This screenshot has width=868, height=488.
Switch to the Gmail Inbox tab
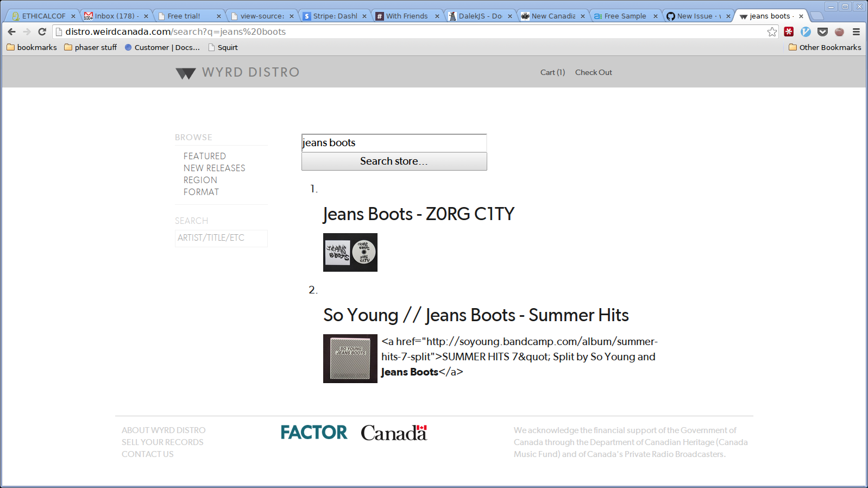(x=115, y=16)
